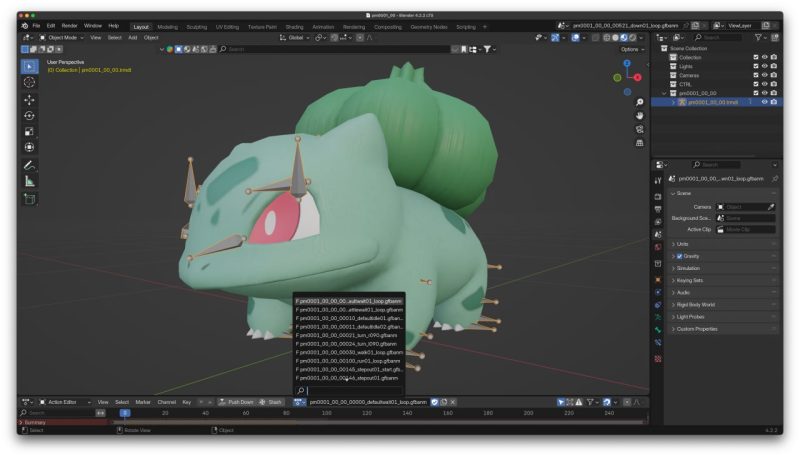Expand the Units panel

point(683,244)
